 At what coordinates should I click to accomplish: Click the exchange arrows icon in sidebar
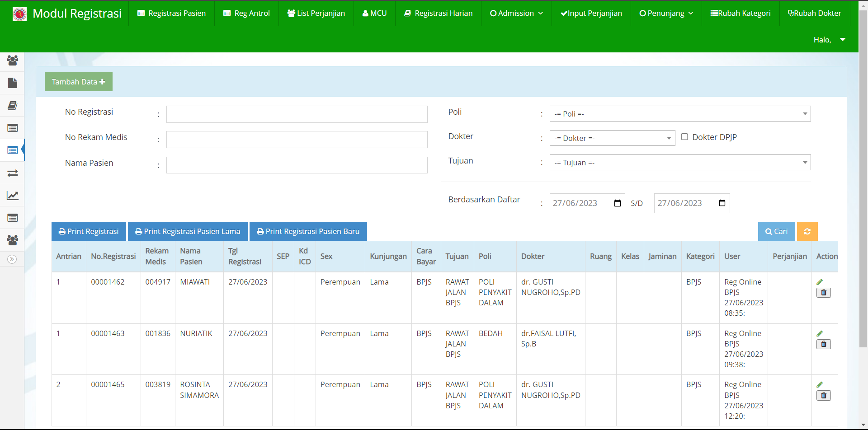pos(12,173)
